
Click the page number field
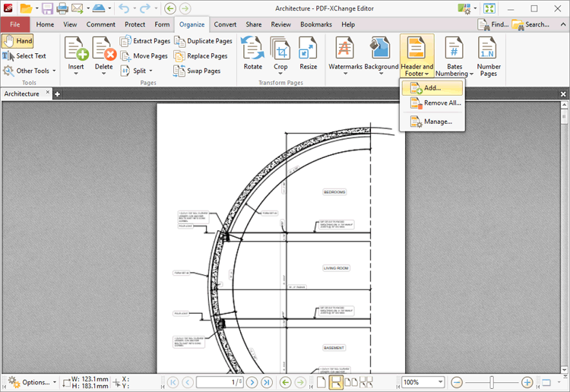click(220, 382)
